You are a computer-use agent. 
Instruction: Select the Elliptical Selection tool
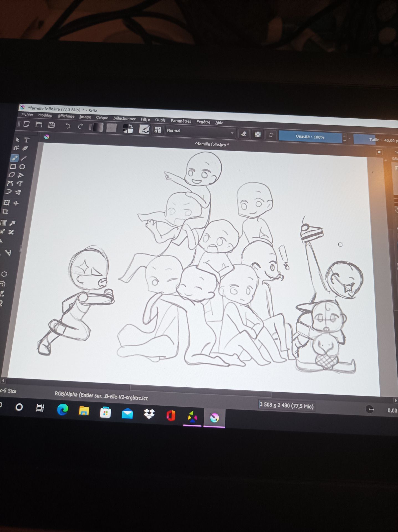[x=4, y=274]
